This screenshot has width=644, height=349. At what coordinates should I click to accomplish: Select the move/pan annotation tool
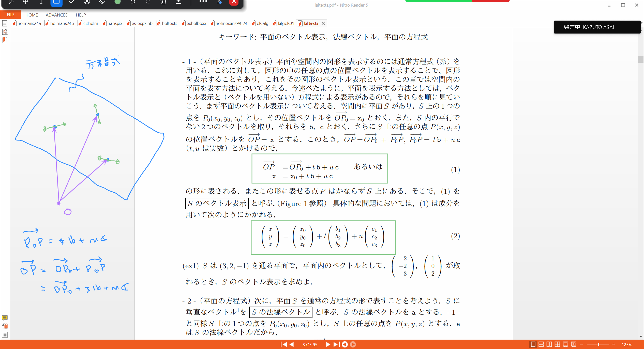[26, 2]
